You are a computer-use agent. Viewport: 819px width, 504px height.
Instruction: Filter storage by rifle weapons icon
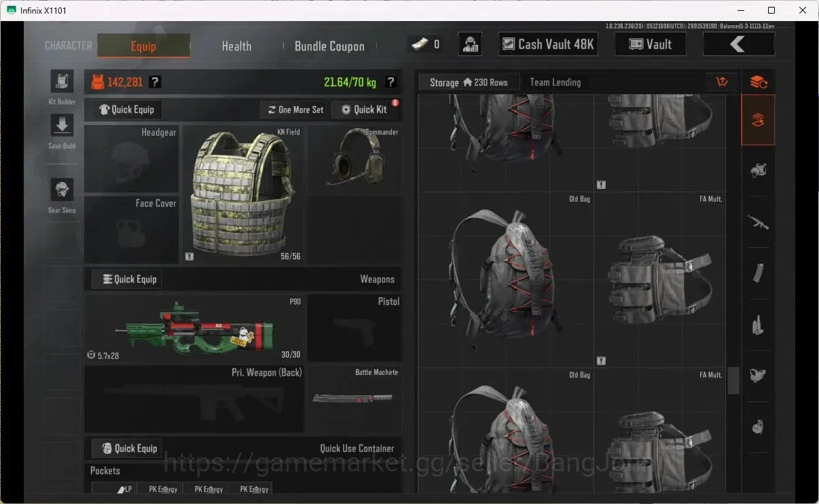point(758,222)
